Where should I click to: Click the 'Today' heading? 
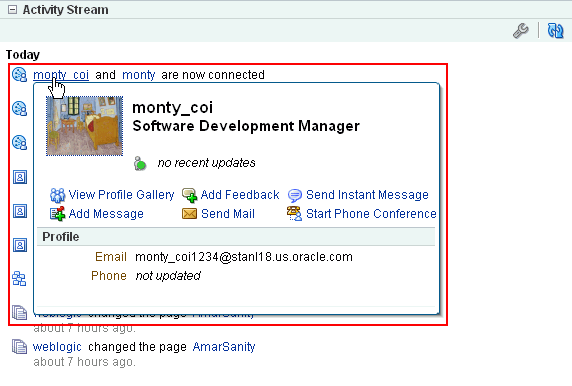point(23,55)
